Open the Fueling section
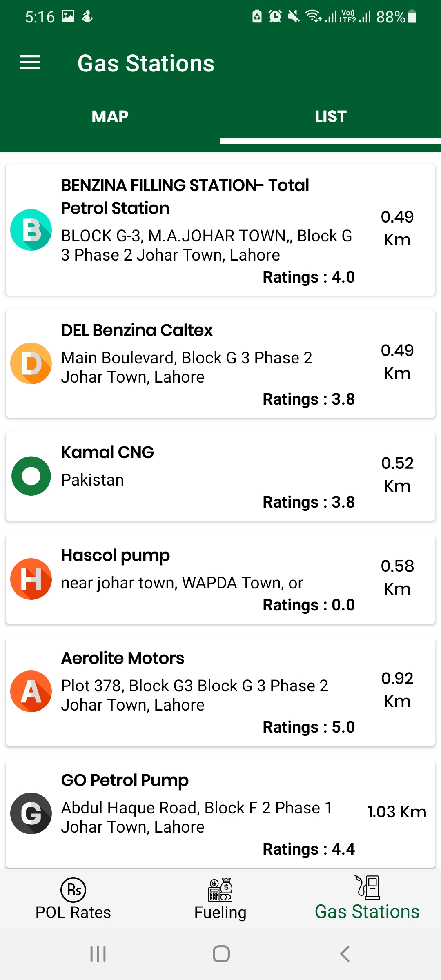Image resolution: width=441 pixels, height=980 pixels. (x=220, y=898)
